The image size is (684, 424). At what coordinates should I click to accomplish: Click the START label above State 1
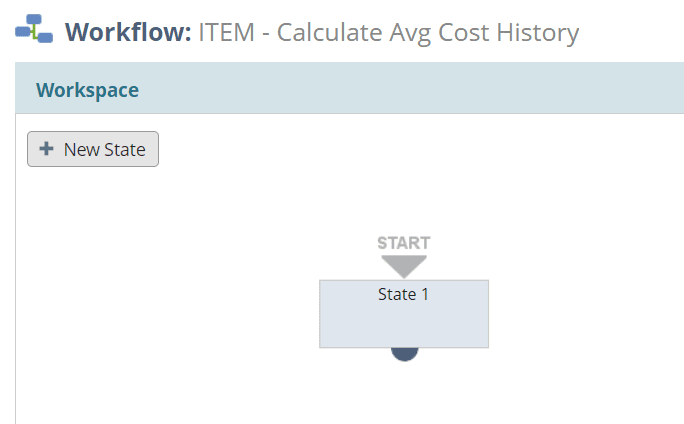[x=404, y=243]
